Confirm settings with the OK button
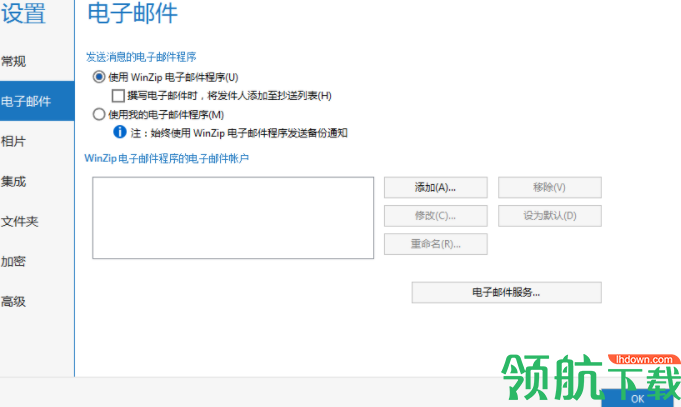681x407 pixels. point(638,398)
